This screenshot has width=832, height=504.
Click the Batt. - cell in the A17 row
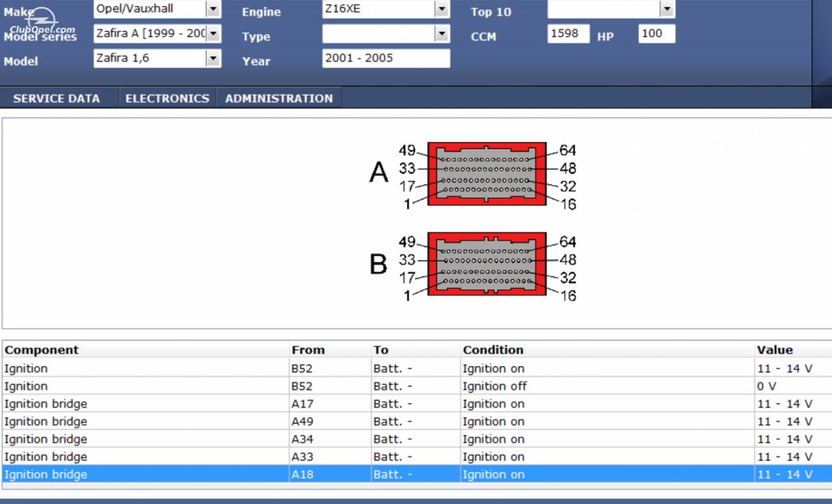tap(415, 403)
